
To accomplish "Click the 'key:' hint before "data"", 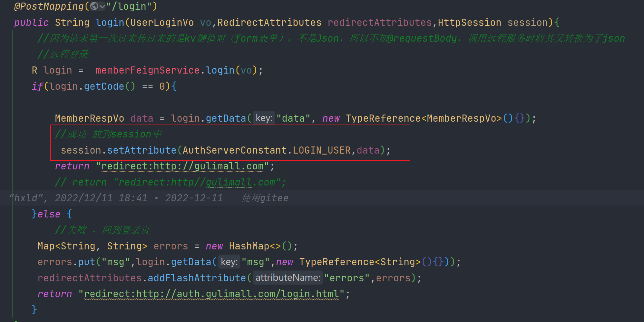I will pos(264,118).
